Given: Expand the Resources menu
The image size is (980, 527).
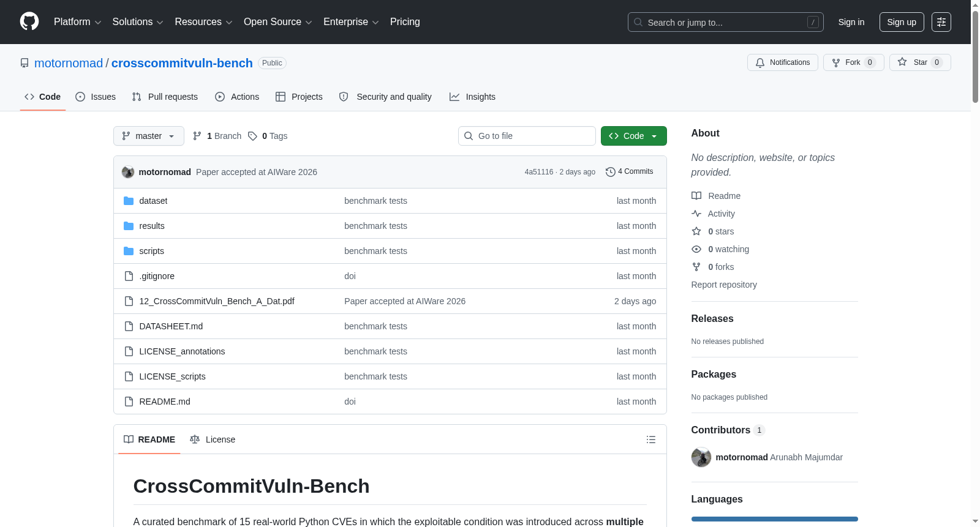Looking at the screenshot, I should tap(203, 22).
